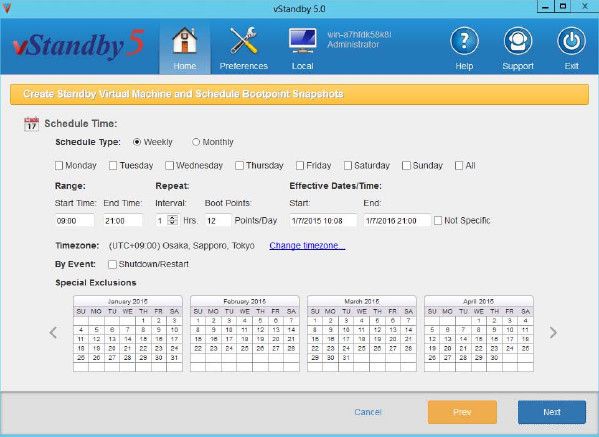Click the title bar app icon

click(x=6, y=8)
